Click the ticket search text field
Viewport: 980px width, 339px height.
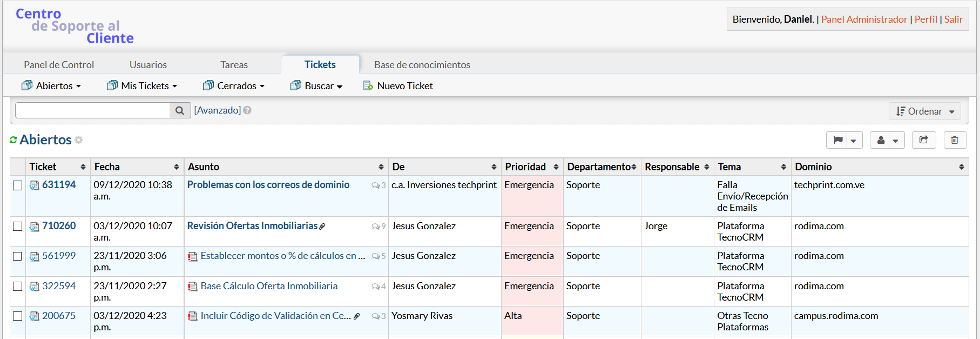[x=93, y=110]
